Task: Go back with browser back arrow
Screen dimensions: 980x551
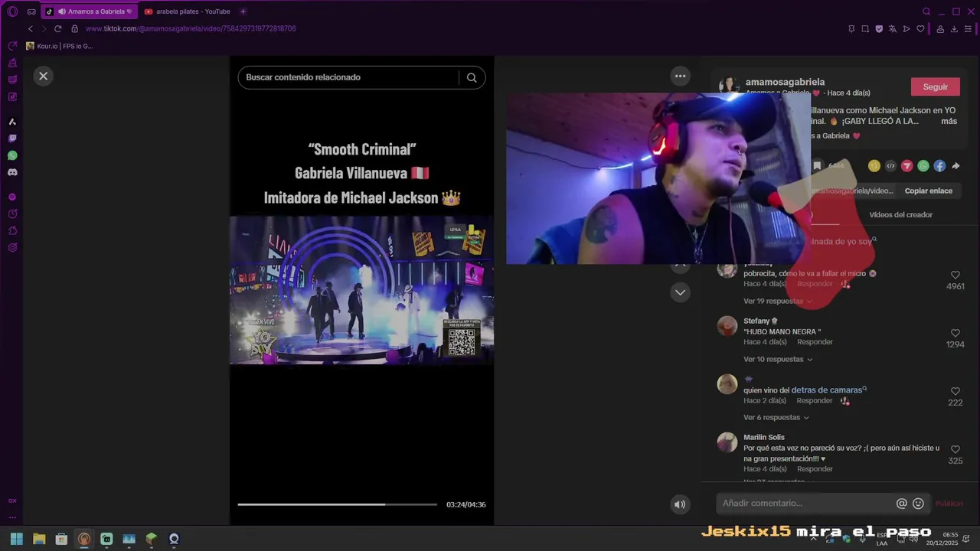Action: (31, 28)
